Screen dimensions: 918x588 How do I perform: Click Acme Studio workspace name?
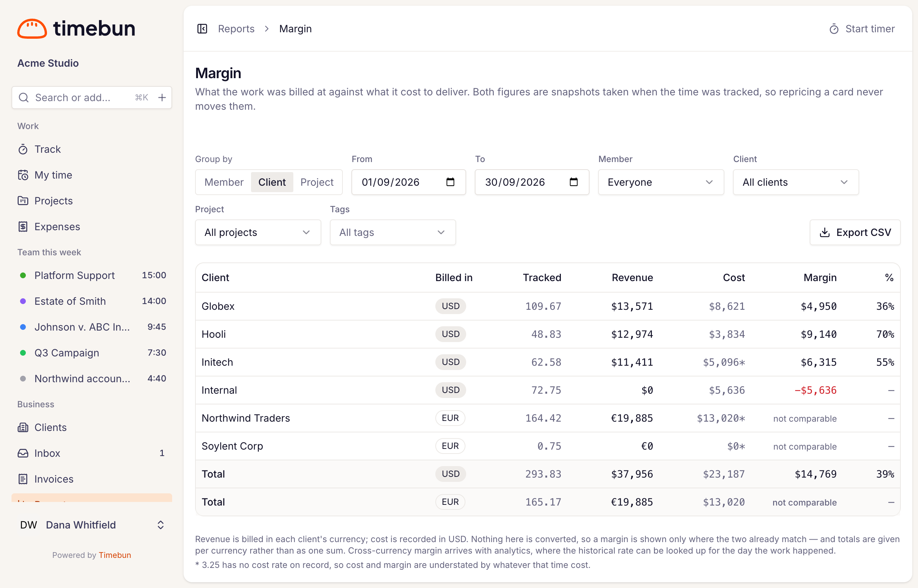pos(48,63)
